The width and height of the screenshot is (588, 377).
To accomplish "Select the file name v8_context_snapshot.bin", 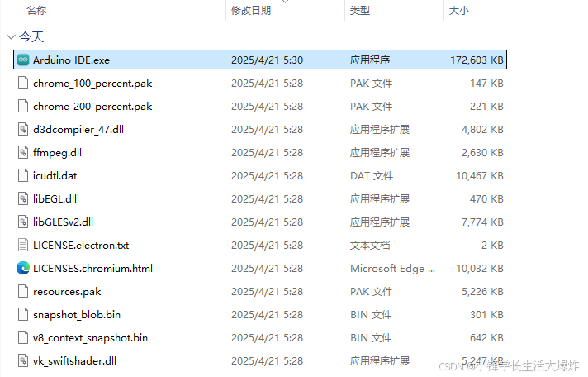I will click(x=90, y=338).
